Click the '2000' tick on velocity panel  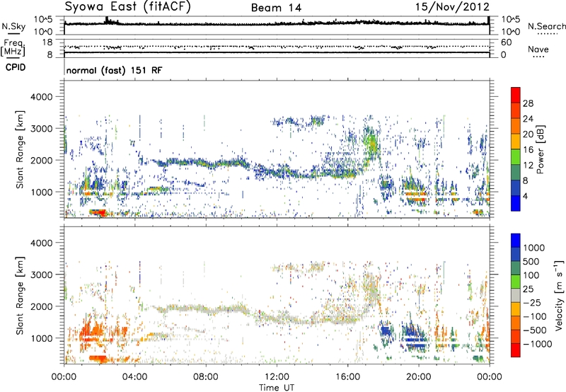click(41, 306)
